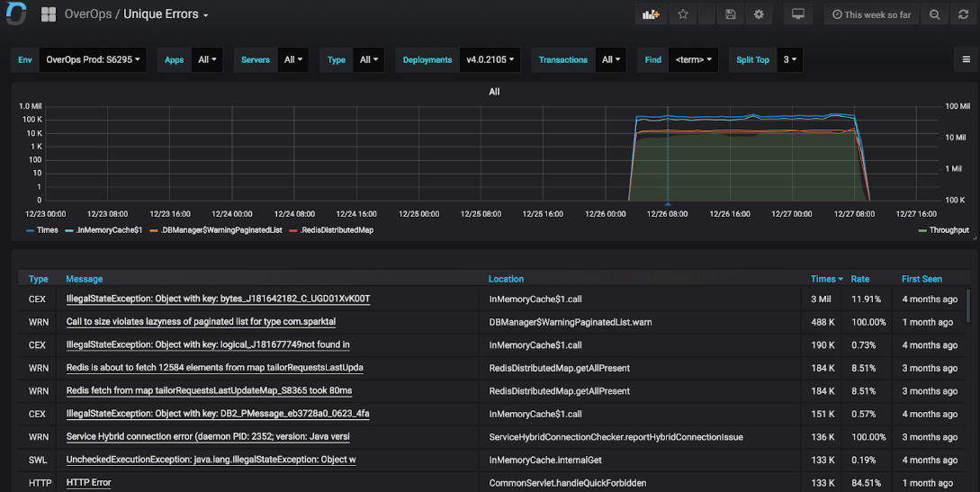Open Service Hybrid connection error link
980x492 pixels.
coord(208,437)
